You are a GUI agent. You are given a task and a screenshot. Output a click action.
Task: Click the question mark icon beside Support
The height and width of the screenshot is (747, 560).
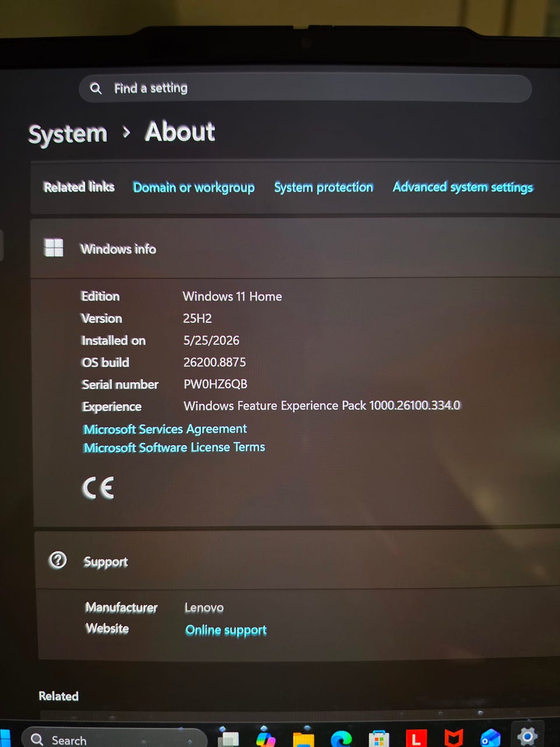[x=58, y=560]
